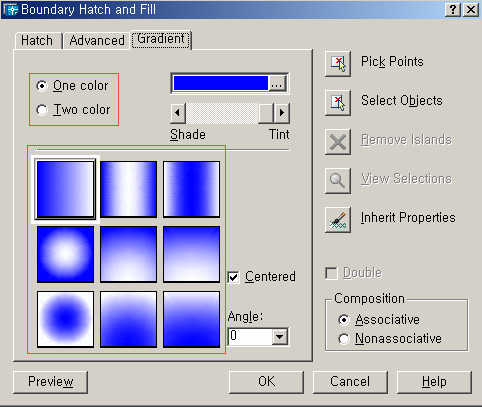Screen dimensions: 482x407
Task: Select the spherical gradient pattern thumbnail
Action: [65, 254]
